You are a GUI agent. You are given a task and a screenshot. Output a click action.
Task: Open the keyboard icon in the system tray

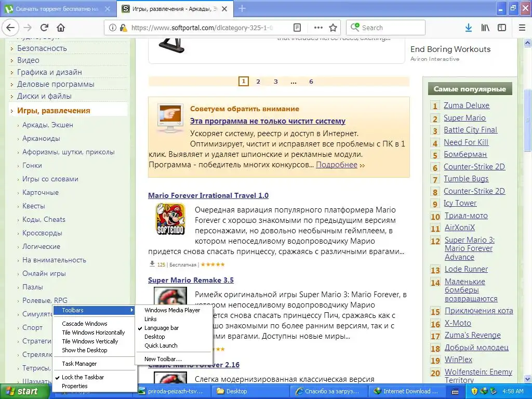click(x=455, y=392)
